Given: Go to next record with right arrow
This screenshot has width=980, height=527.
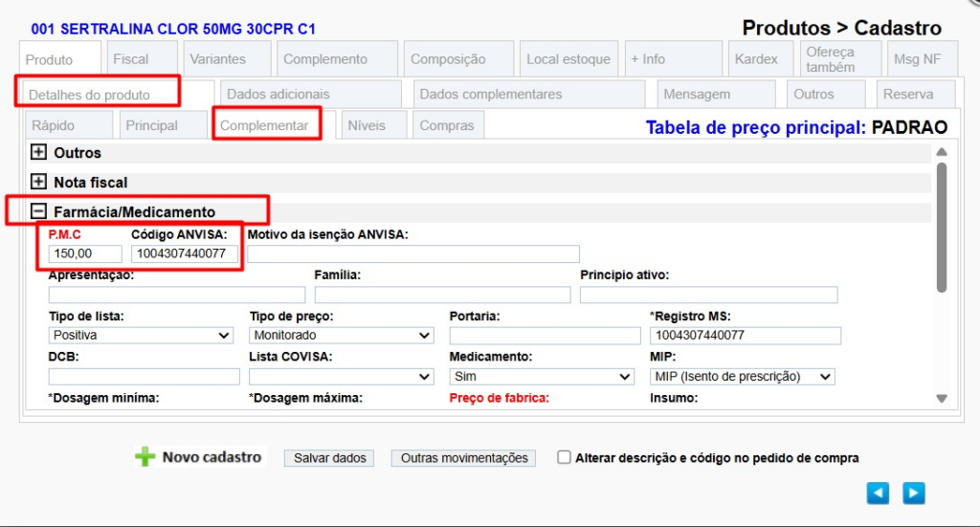Looking at the screenshot, I should point(914,494).
